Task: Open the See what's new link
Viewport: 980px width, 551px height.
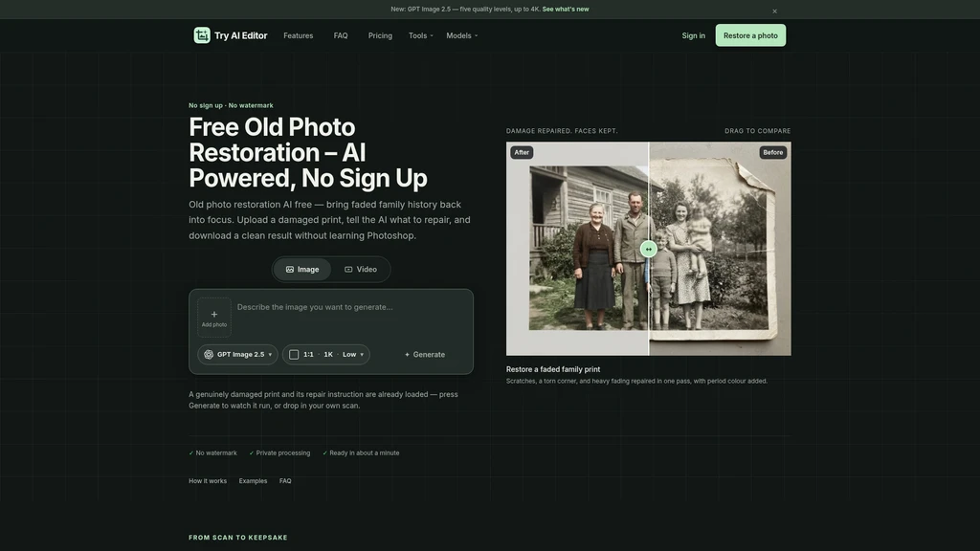Action: pos(566,10)
